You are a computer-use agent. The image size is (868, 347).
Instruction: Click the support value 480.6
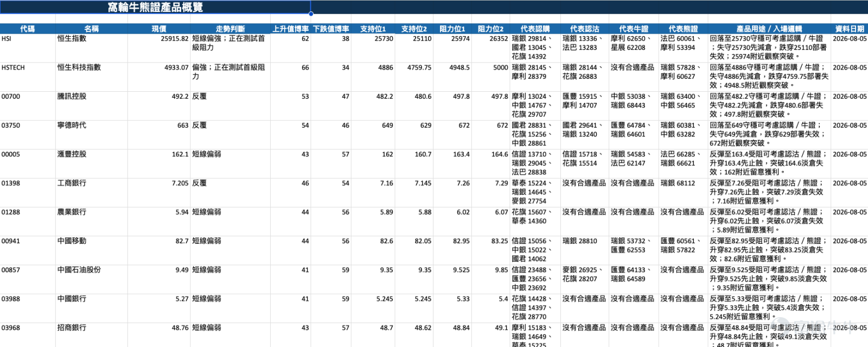(x=414, y=105)
